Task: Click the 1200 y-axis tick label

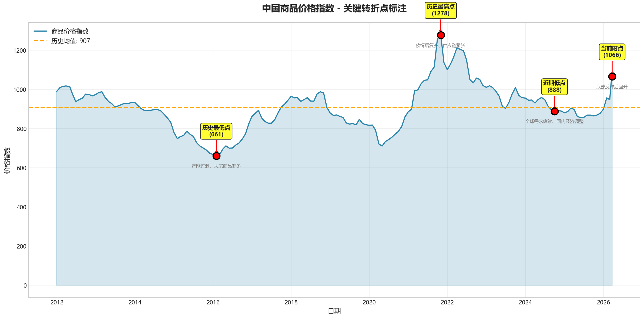Action: 20,51
